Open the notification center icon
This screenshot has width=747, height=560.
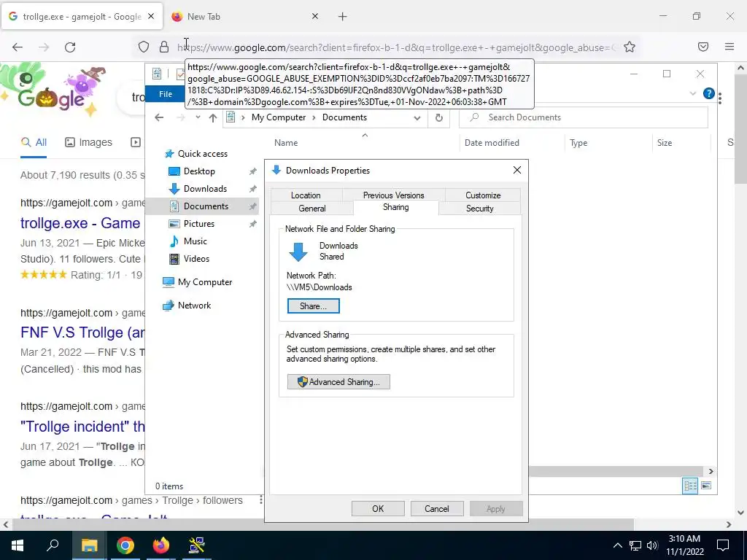point(723,545)
